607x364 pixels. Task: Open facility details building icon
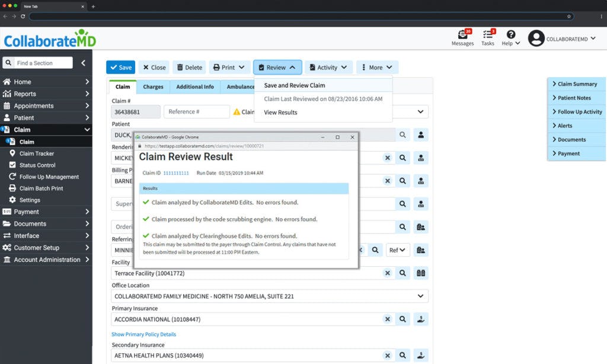tap(421, 273)
